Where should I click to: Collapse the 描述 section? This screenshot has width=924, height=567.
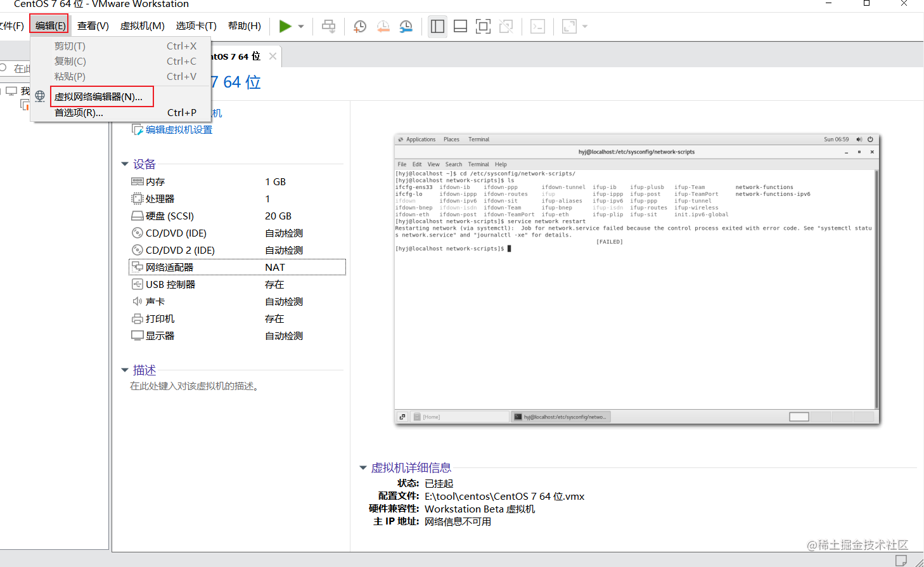(125, 370)
